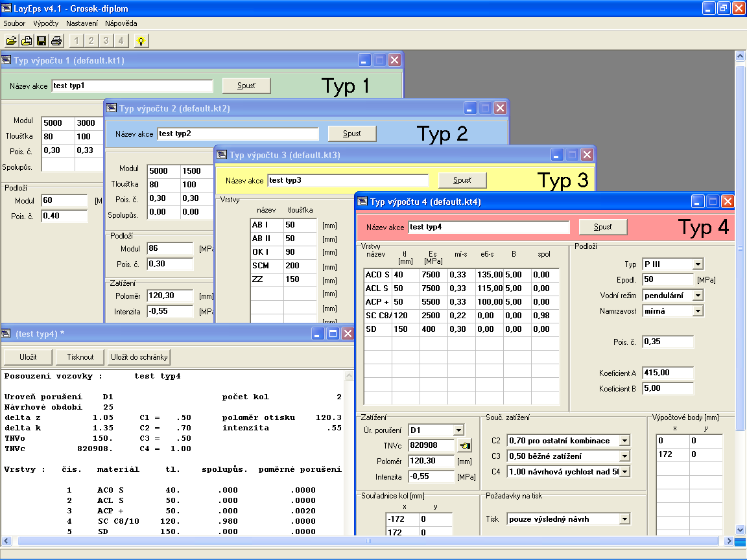Close the Typ výpočtu 1 window

[394, 60]
